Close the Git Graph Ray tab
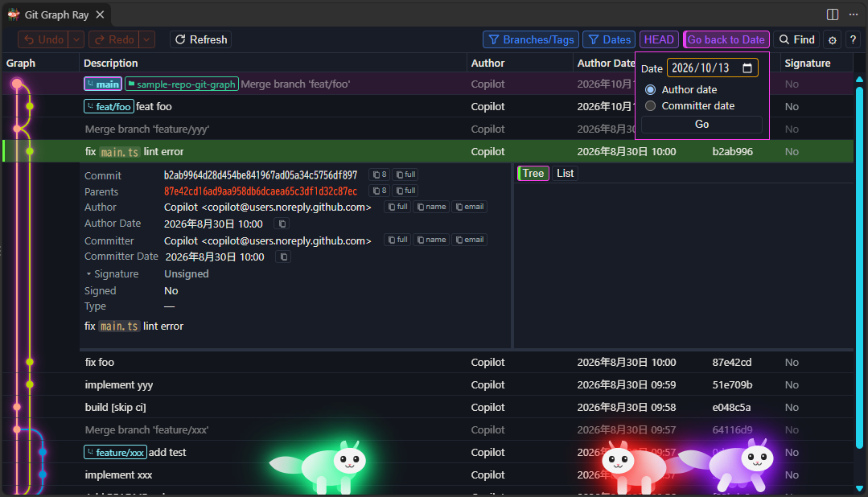Screen dimensions: 868x497 [101, 15]
